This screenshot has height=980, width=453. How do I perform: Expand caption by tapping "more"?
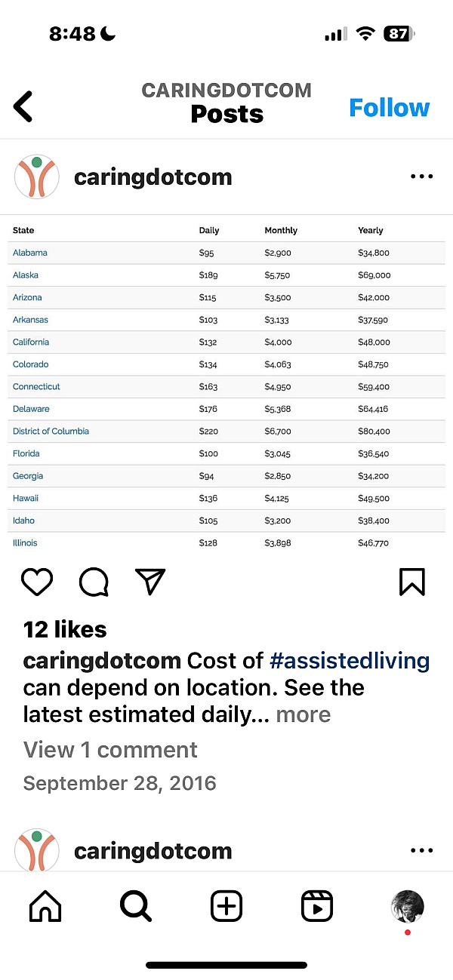pyautogui.click(x=304, y=714)
